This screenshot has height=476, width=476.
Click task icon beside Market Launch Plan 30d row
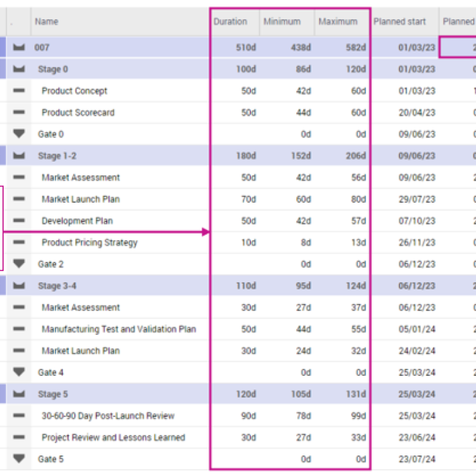coord(19,351)
